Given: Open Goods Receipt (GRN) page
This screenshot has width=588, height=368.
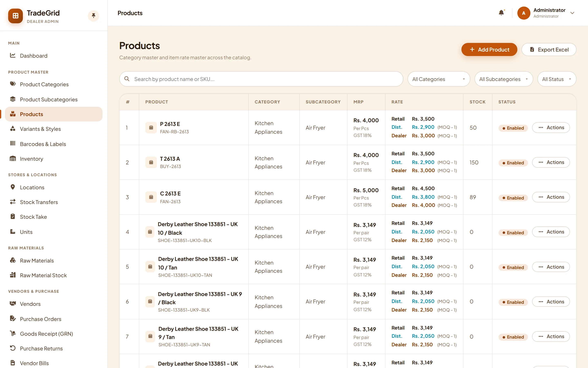Looking at the screenshot, I should (54, 334).
